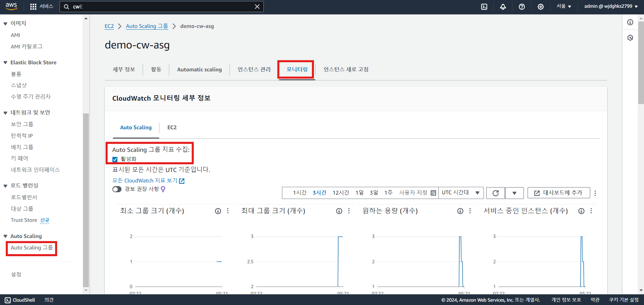Open the Automatic scaling tab
The width and height of the screenshot is (644, 305).
click(x=200, y=69)
